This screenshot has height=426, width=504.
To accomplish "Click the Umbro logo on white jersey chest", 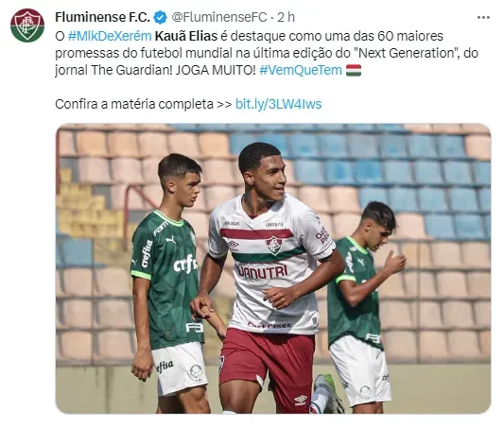I will click(233, 246).
